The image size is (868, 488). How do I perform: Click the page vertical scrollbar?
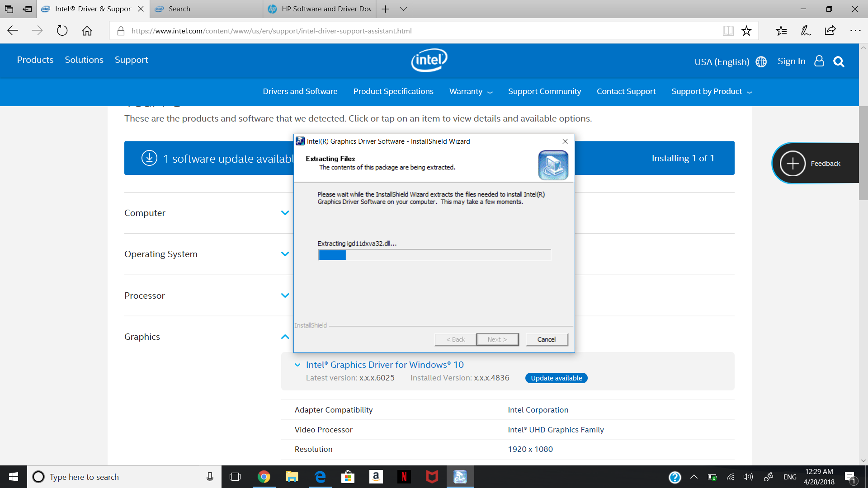tap(863, 154)
